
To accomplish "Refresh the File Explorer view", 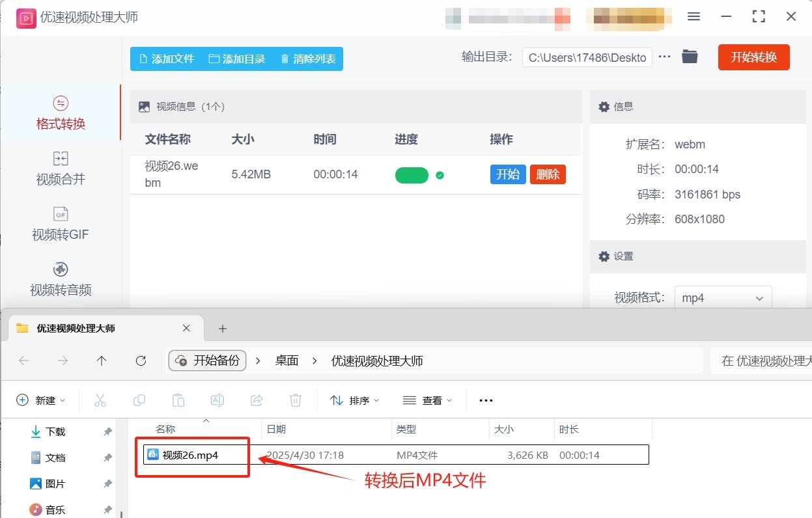I will point(141,361).
